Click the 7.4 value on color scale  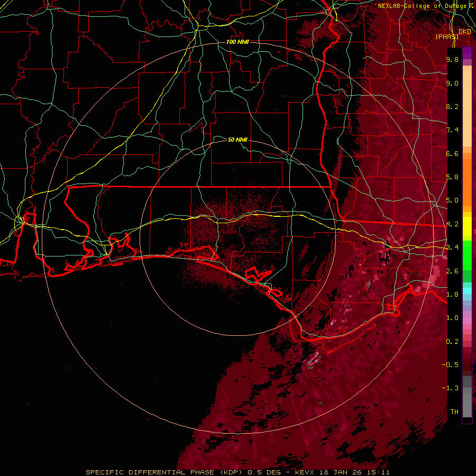point(452,130)
